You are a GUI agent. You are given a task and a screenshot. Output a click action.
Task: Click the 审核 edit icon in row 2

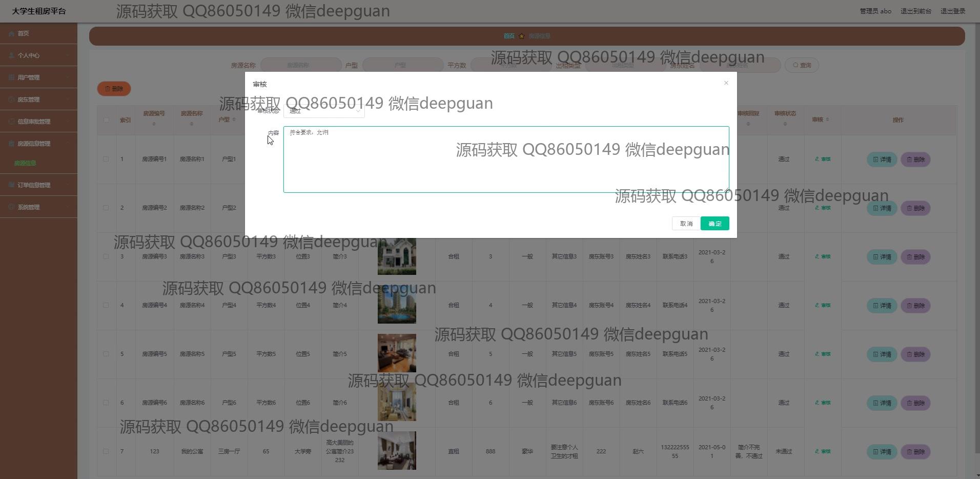[x=823, y=208]
